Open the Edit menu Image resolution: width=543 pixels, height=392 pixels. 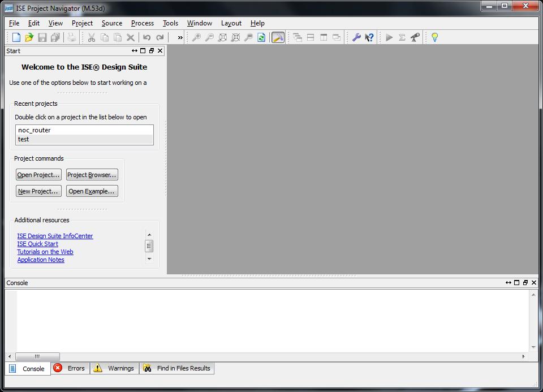click(x=33, y=23)
